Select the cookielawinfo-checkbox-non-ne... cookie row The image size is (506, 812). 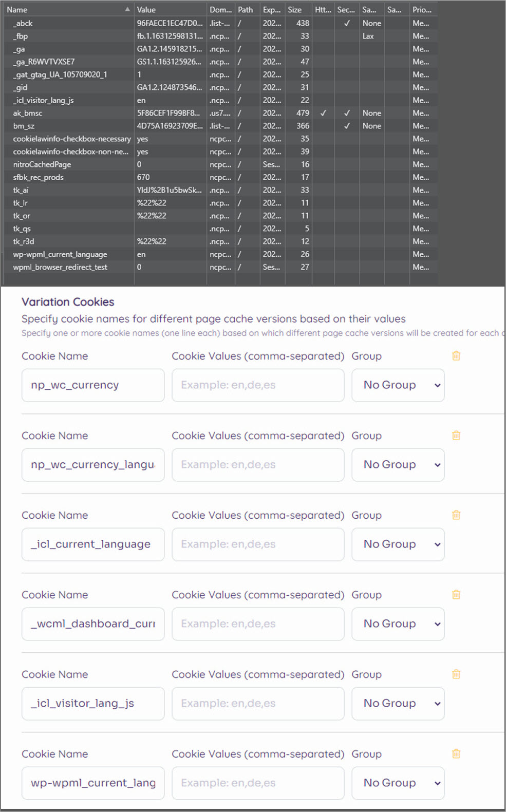coord(221,152)
